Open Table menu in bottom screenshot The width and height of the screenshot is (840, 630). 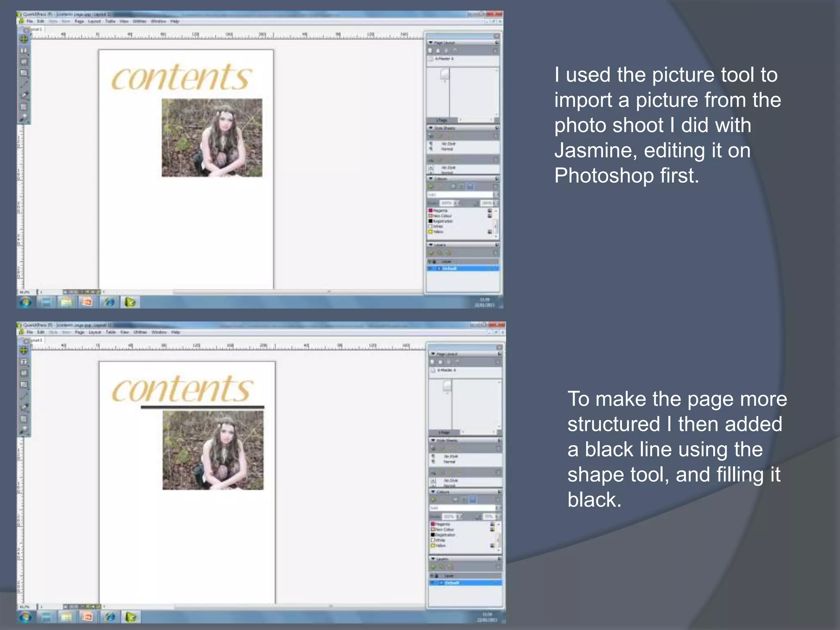pyautogui.click(x=111, y=332)
